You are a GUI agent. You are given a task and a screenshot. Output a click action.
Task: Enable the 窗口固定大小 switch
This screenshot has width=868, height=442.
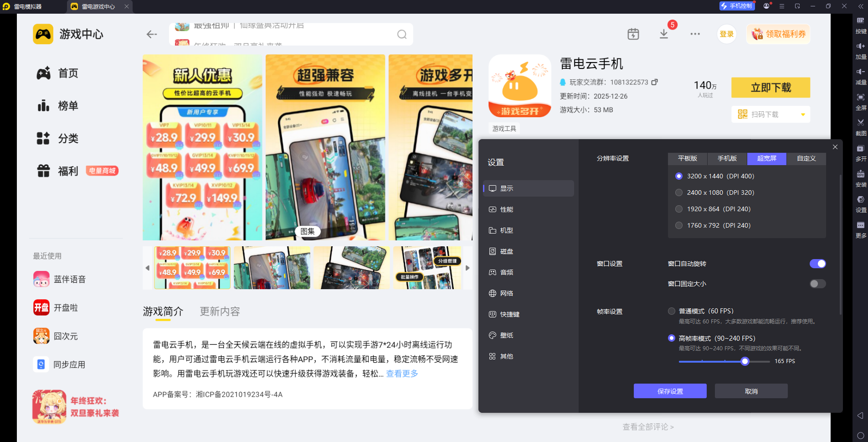click(818, 284)
